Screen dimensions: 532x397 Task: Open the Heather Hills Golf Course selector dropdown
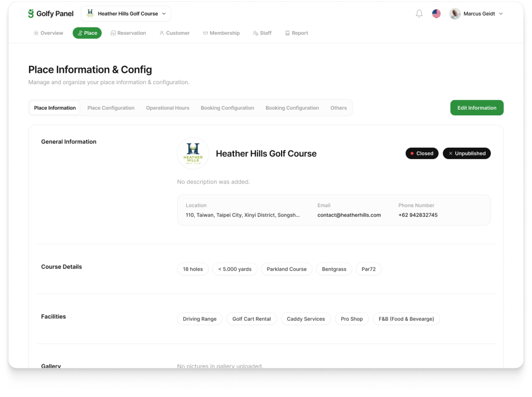pos(126,14)
